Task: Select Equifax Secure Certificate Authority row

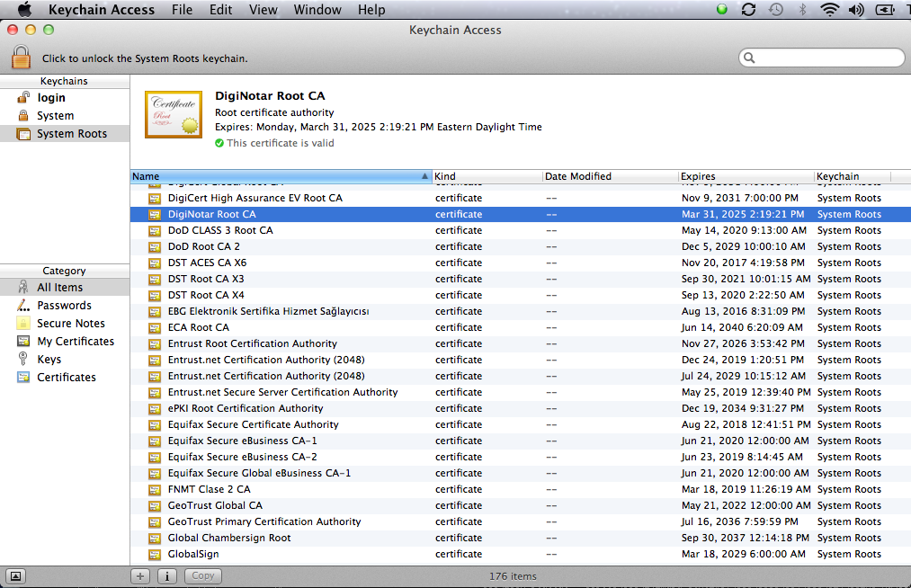Action: [521, 424]
